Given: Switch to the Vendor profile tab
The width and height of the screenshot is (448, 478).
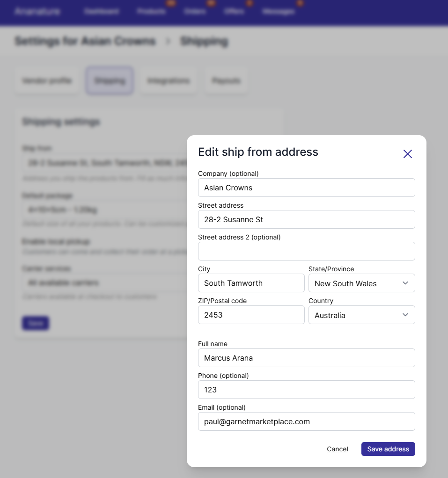Looking at the screenshot, I should (x=47, y=80).
